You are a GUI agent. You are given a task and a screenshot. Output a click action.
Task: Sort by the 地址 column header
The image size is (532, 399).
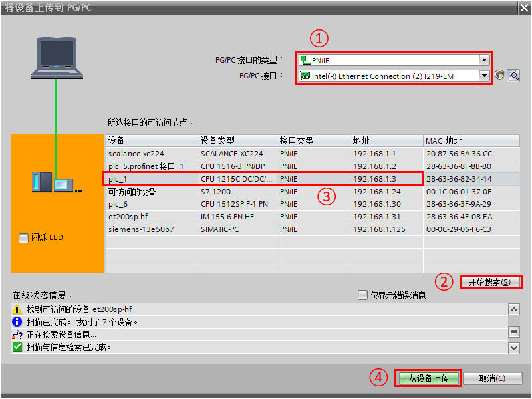point(387,140)
